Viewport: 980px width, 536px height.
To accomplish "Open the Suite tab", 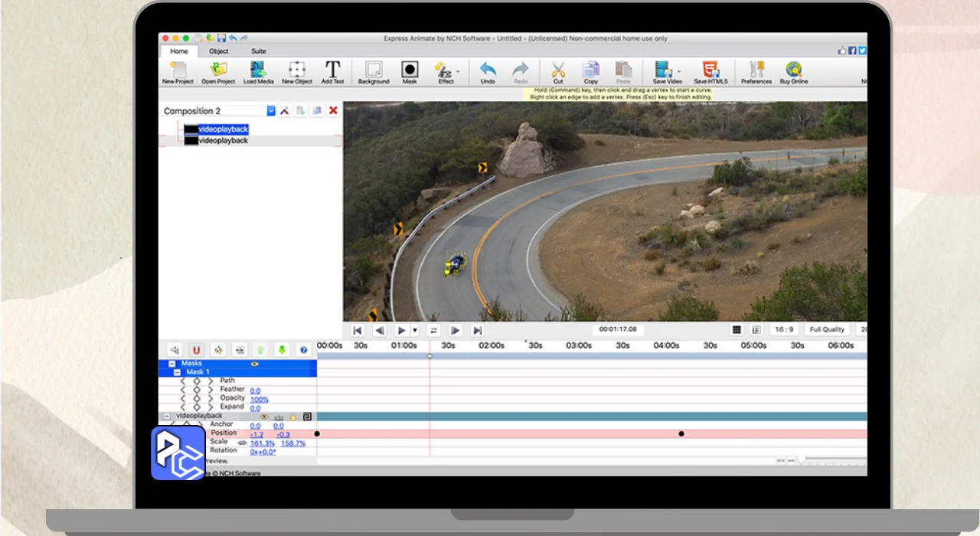I will click(x=259, y=51).
